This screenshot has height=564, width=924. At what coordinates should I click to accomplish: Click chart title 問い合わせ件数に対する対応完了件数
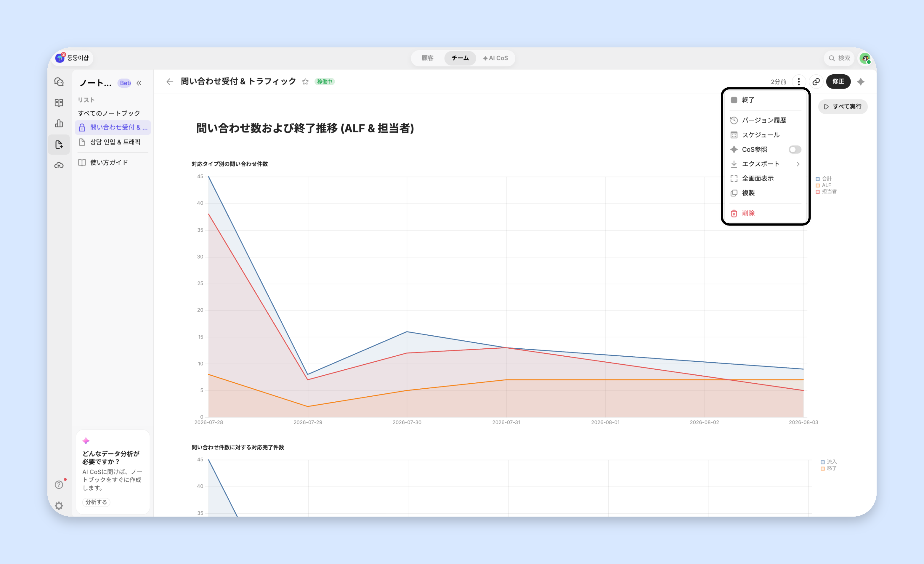pos(238,447)
